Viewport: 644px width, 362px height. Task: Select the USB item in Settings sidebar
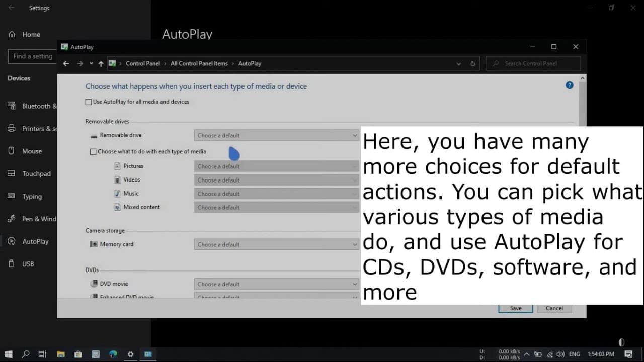coord(28,264)
